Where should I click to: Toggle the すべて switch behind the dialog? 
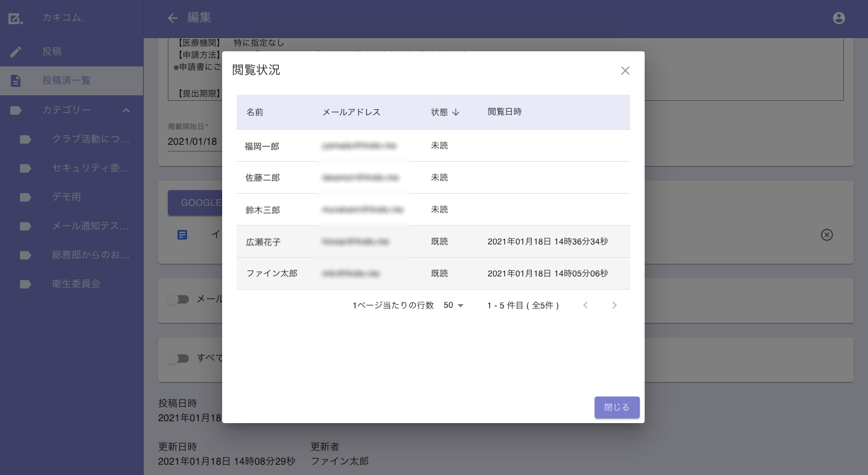coord(178,359)
